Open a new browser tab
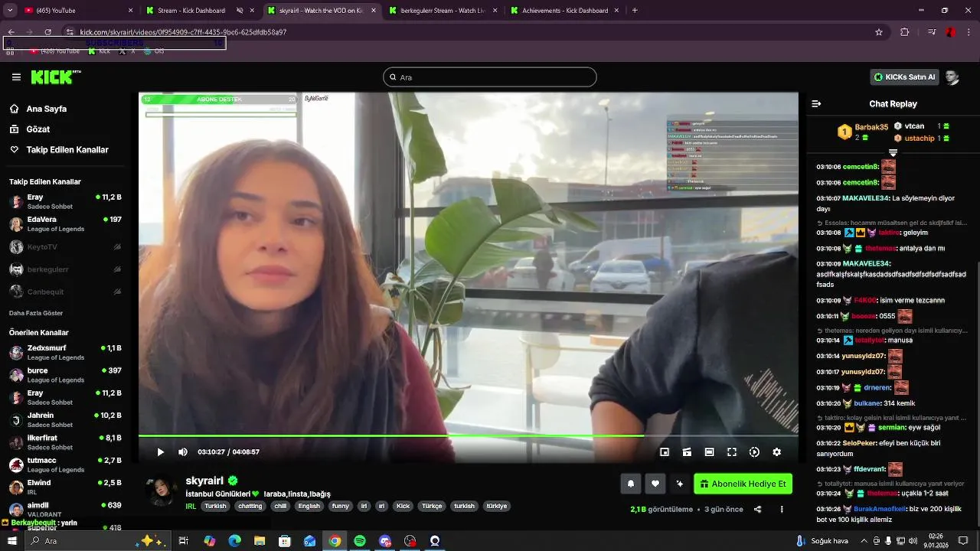 [x=635, y=11]
